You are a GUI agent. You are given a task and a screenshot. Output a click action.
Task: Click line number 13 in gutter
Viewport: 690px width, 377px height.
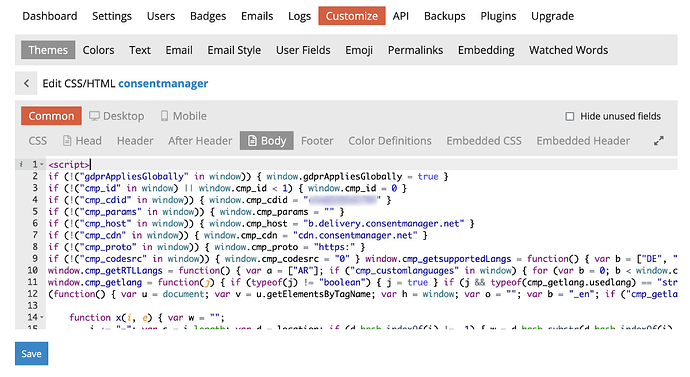click(33, 306)
